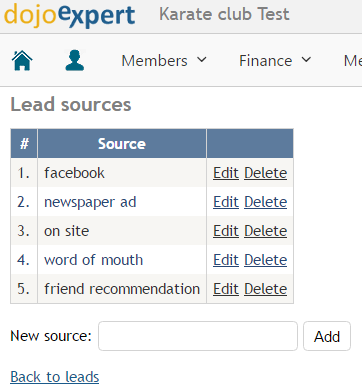Screen dimensions: 362x391
Task: Delete the newspaper ad source
Action: pyautogui.click(x=265, y=202)
